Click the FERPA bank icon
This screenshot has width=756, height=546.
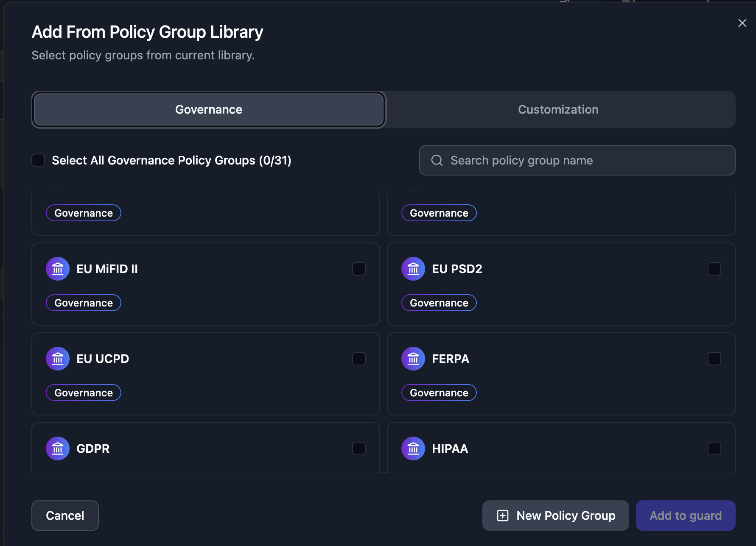coord(413,359)
